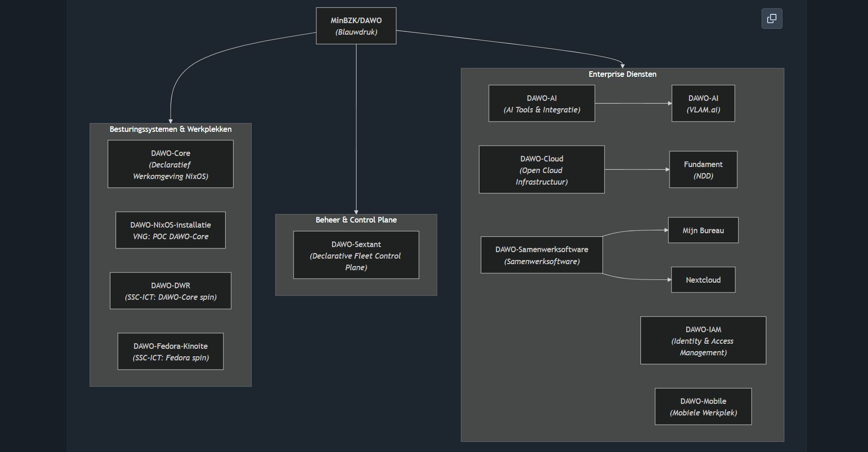Select the DAWO-Mobile node
Image resolution: width=868 pixels, height=452 pixels.
click(x=703, y=407)
